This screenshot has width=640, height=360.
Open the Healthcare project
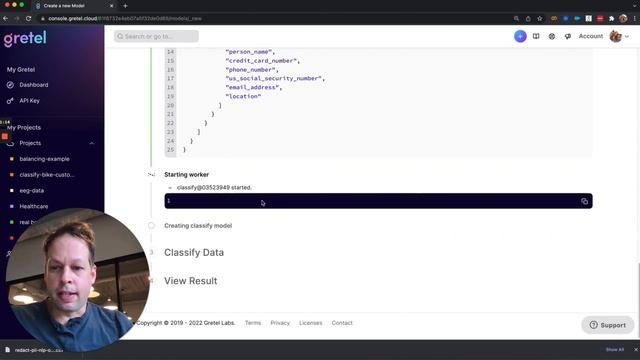(33, 206)
